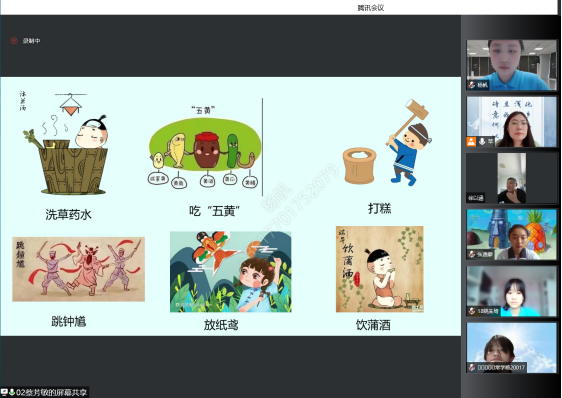
Task: Click the name label on the third participant tile
Action: (476, 198)
